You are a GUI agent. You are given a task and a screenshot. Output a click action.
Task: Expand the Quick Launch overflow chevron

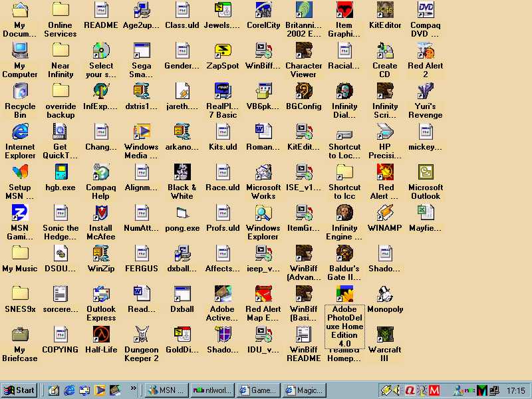tap(134, 388)
